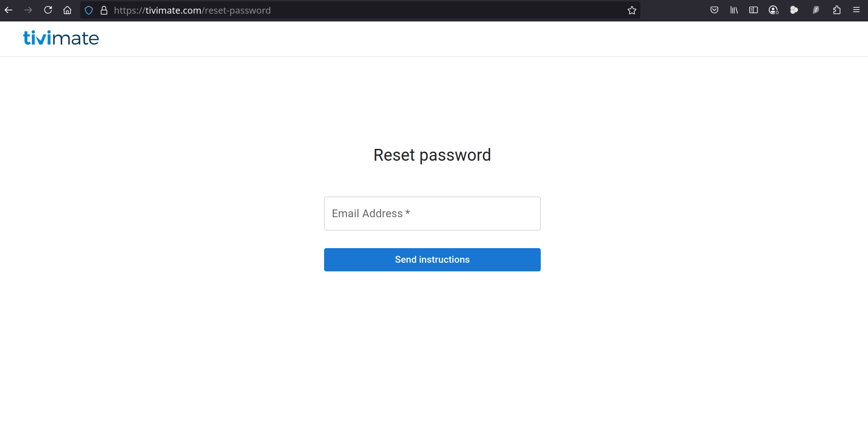The height and width of the screenshot is (428, 868).
Task: Reload the reset-password page
Action: tap(48, 10)
